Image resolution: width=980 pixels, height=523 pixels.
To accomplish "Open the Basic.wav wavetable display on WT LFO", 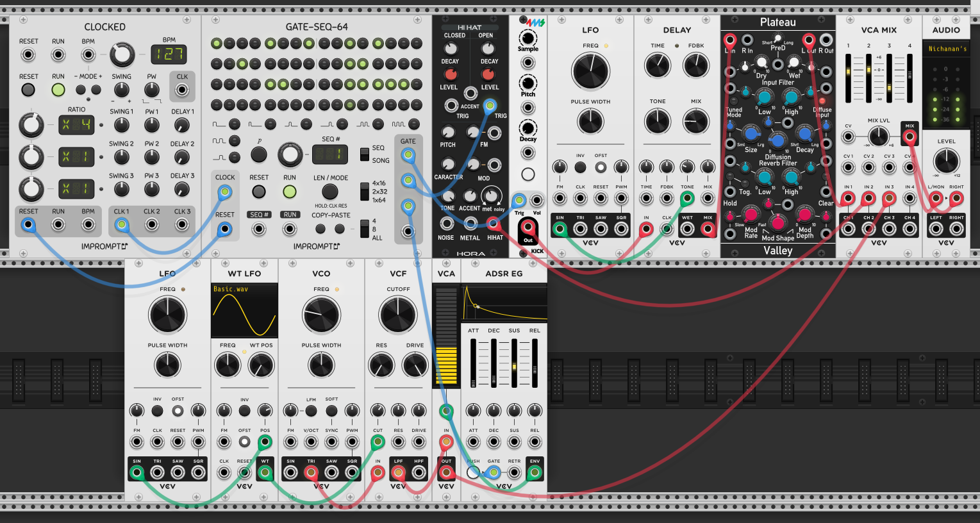I will click(244, 311).
